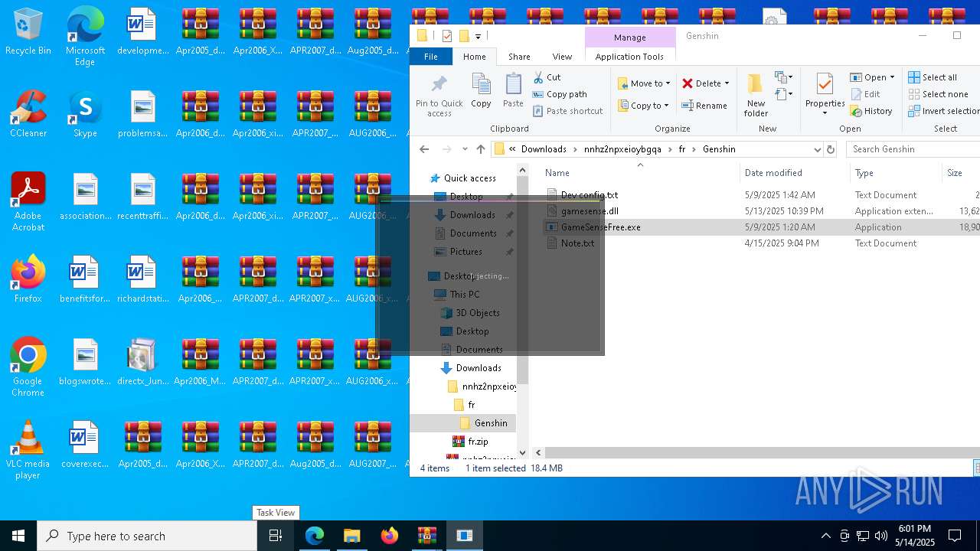
Task: Select the directx_Jun... installer icon on desktop
Action: point(142,362)
